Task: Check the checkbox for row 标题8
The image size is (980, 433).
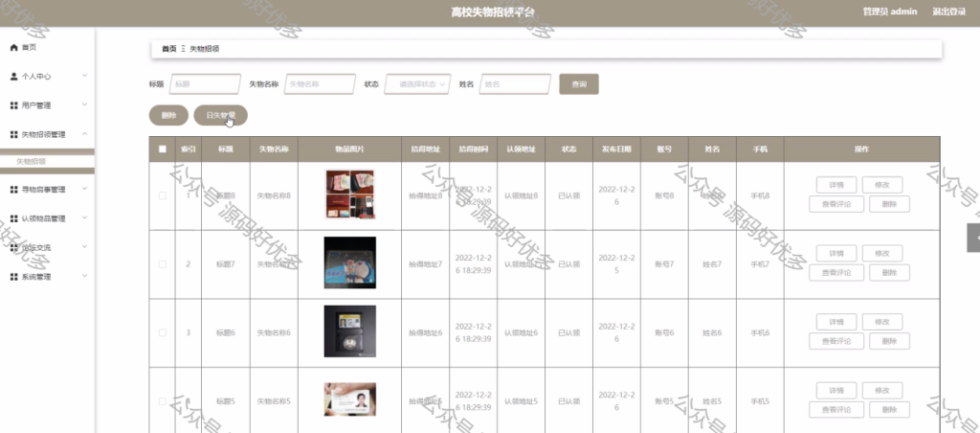Action: tap(163, 195)
